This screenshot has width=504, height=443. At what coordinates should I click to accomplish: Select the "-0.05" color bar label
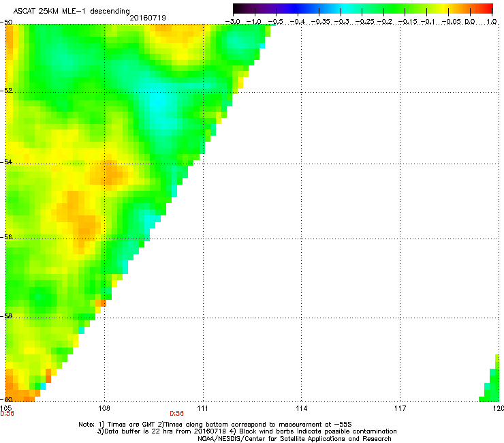452,22
